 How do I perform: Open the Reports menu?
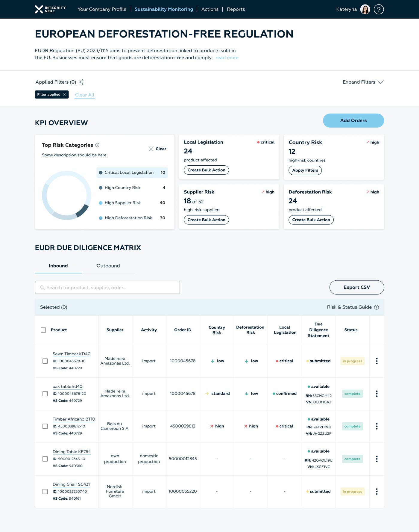pyautogui.click(x=236, y=9)
